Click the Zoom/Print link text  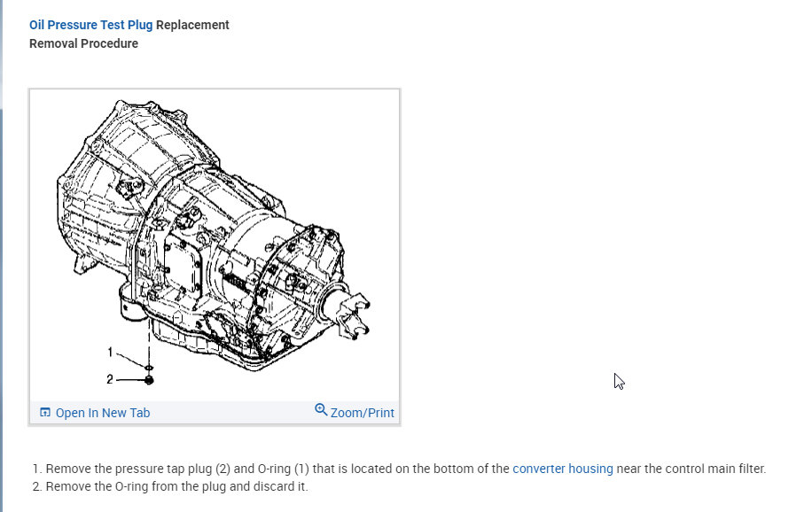pyautogui.click(x=362, y=413)
